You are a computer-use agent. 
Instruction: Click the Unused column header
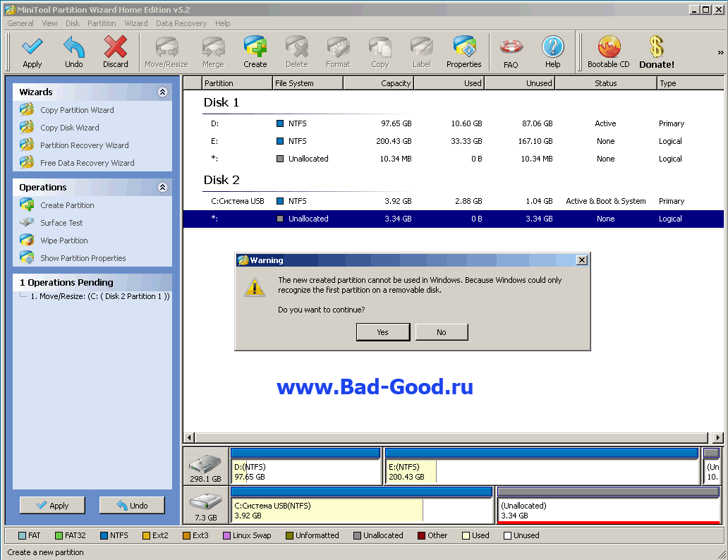click(519, 83)
